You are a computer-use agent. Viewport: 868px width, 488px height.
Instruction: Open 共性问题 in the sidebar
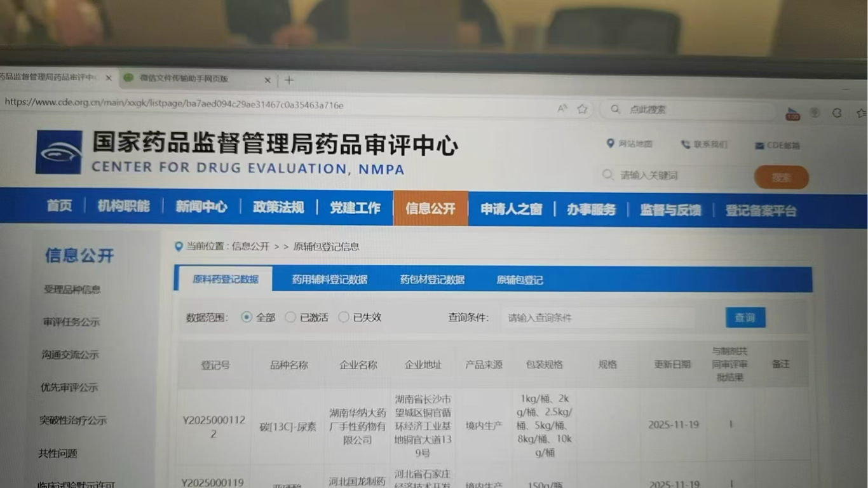click(x=58, y=453)
